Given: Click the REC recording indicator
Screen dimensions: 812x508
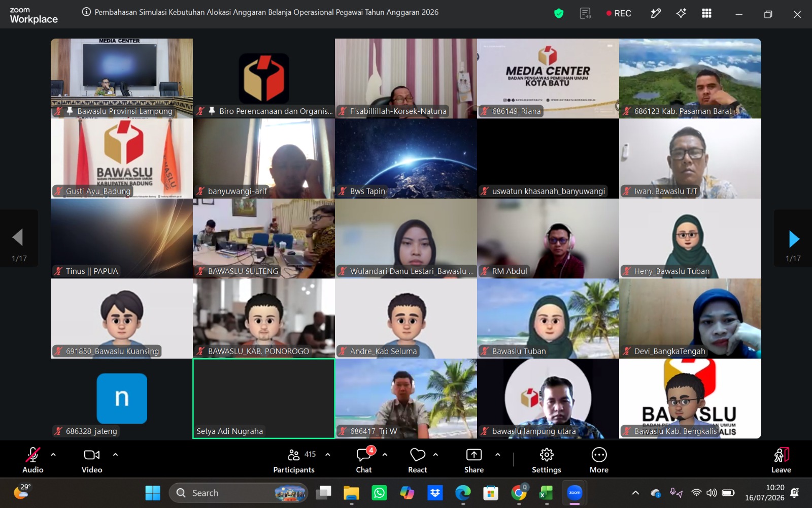Looking at the screenshot, I should (x=619, y=14).
